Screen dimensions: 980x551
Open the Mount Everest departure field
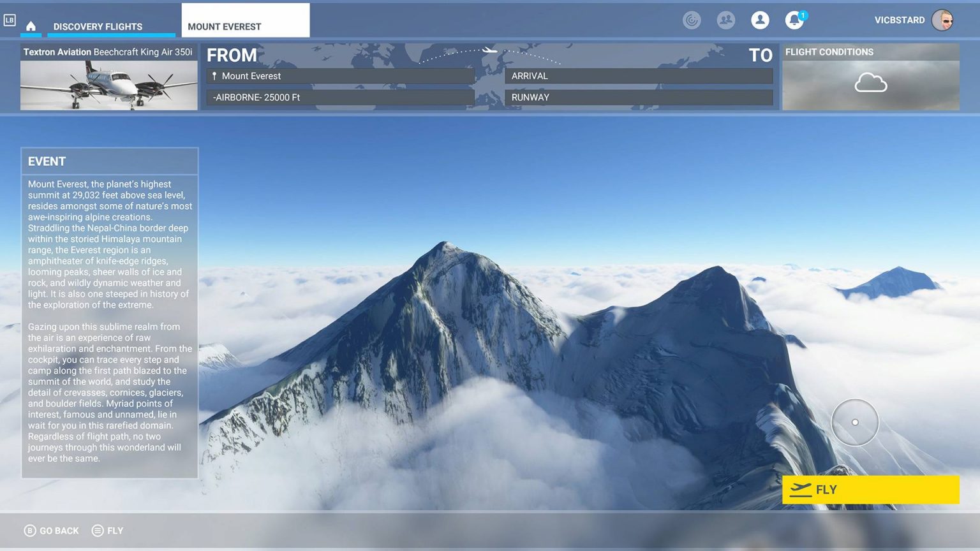(x=341, y=76)
